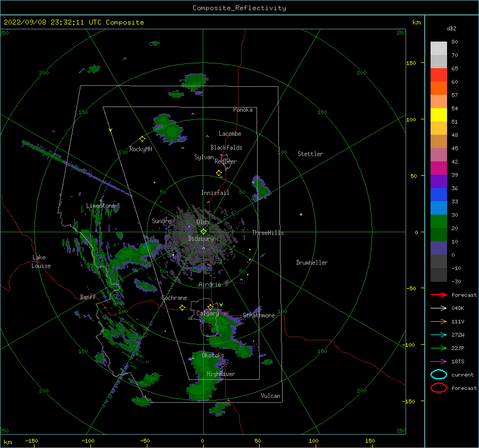Click the Cochrane label

coord(174,298)
